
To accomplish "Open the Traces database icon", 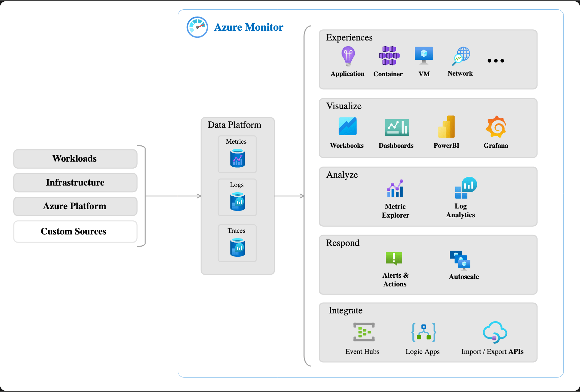I will point(237,247).
